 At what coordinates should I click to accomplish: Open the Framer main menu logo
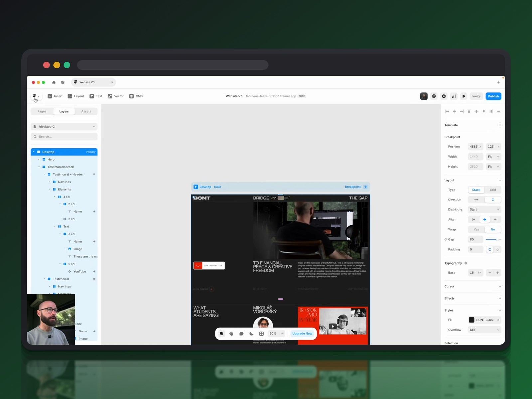coord(36,96)
